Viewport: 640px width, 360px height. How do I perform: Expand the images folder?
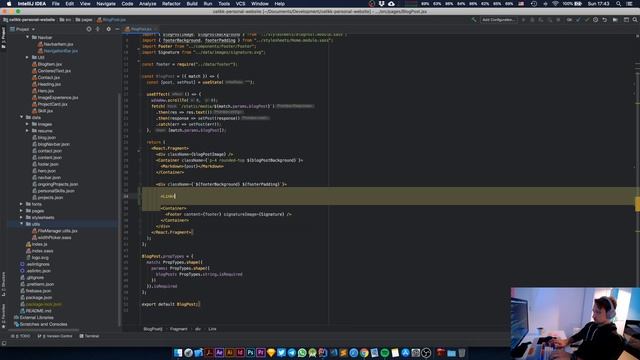click(x=27, y=124)
